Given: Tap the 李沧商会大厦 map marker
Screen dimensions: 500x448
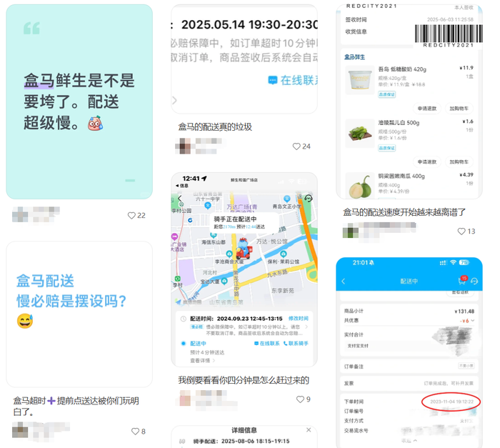Looking at the screenshot, I should coord(229,254).
